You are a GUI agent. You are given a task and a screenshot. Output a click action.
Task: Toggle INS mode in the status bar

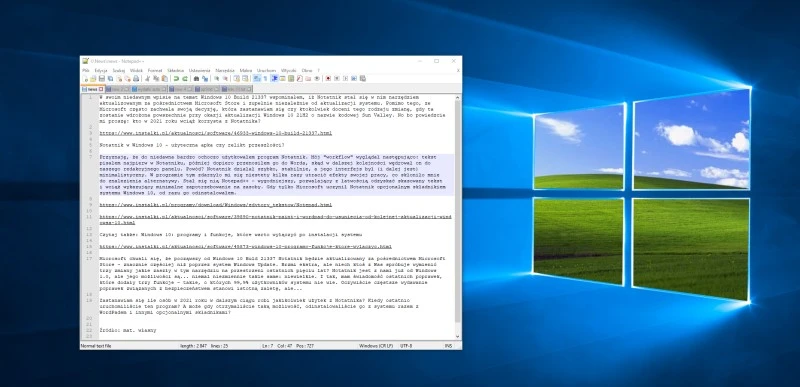click(x=448, y=346)
